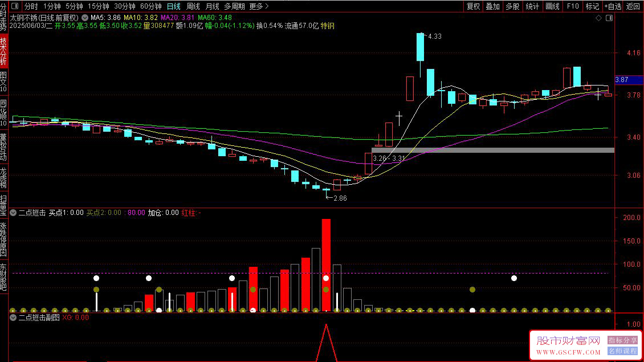This screenshot has width=644, height=362.
Task: Click the MA10: 3.82 label
Action: click(140, 18)
